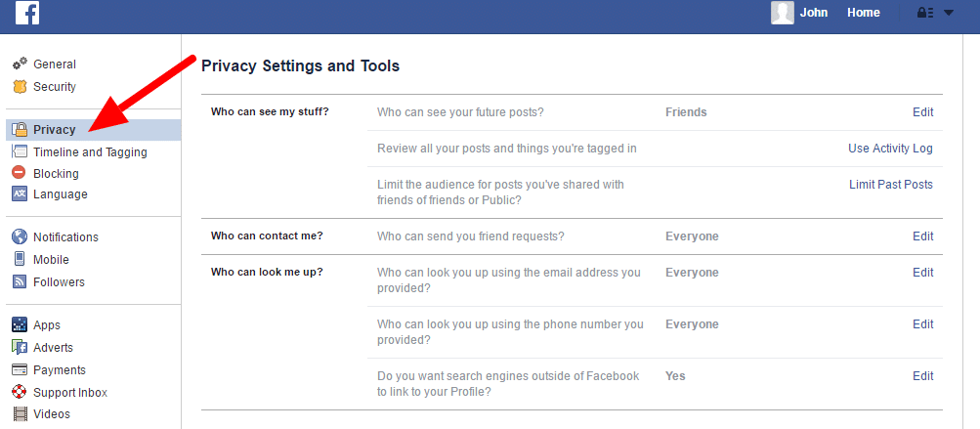980x429 pixels.
Task: Edit search engines link to Profile setting
Action: tap(922, 376)
